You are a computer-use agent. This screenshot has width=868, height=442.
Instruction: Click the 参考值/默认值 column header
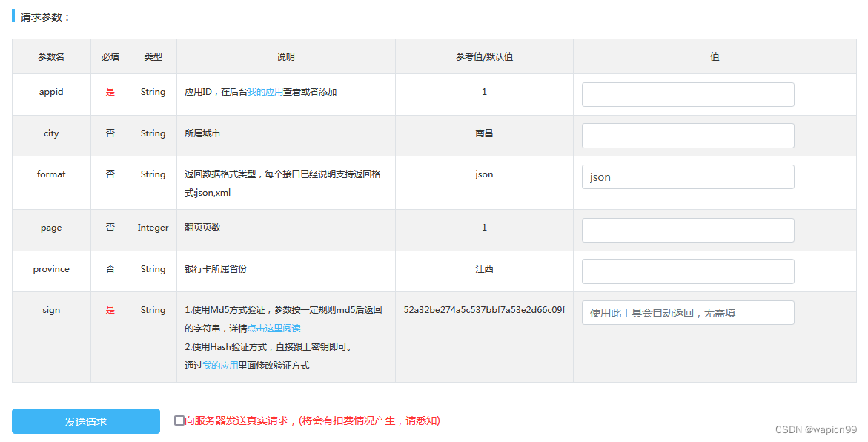(x=483, y=56)
